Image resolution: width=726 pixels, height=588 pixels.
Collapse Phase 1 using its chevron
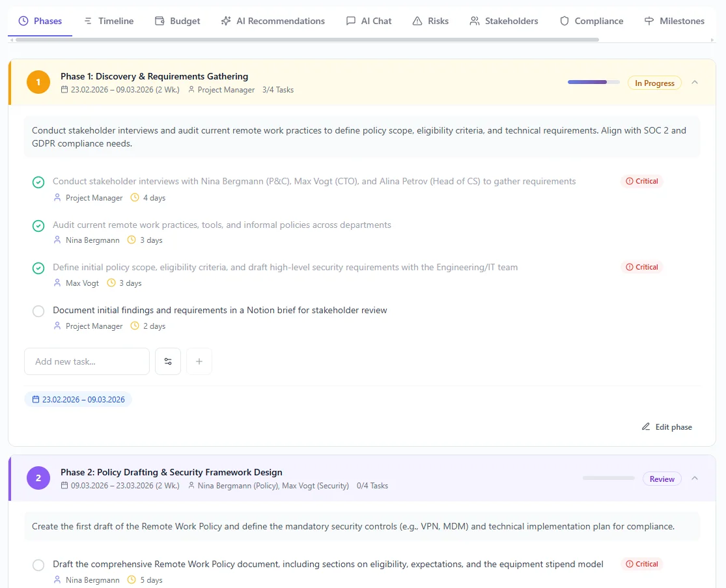695,83
